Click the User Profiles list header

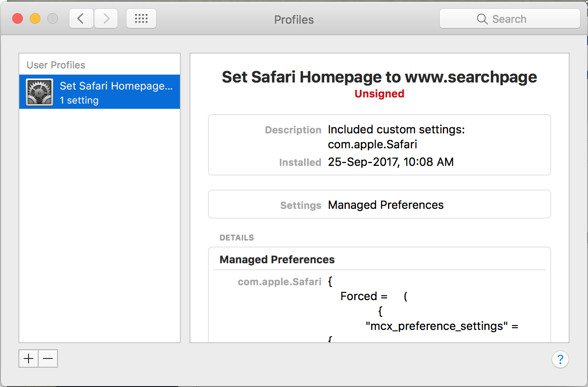pyautogui.click(x=56, y=65)
